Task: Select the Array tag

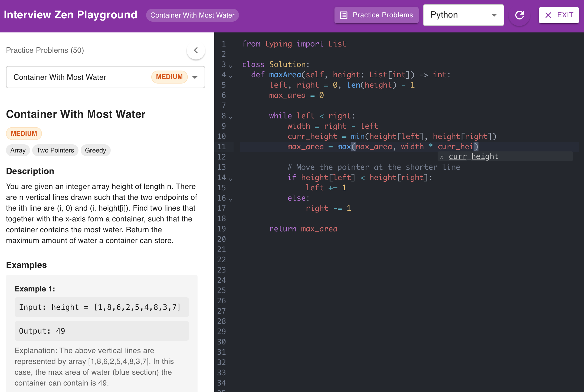Action: pos(18,150)
